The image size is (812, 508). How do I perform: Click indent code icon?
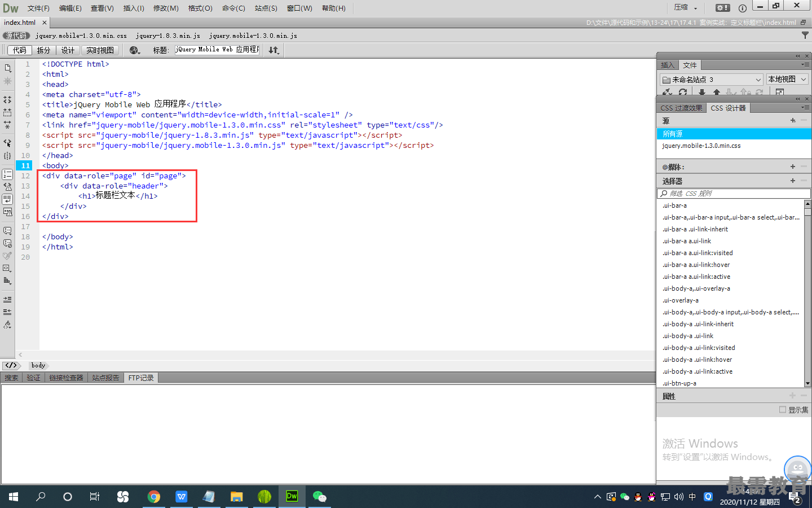pyautogui.click(x=7, y=299)
